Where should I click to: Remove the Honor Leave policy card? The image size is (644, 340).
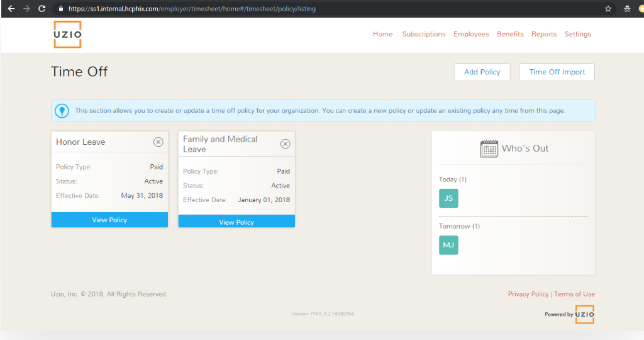pyautogui.click(x=158, y=142)
